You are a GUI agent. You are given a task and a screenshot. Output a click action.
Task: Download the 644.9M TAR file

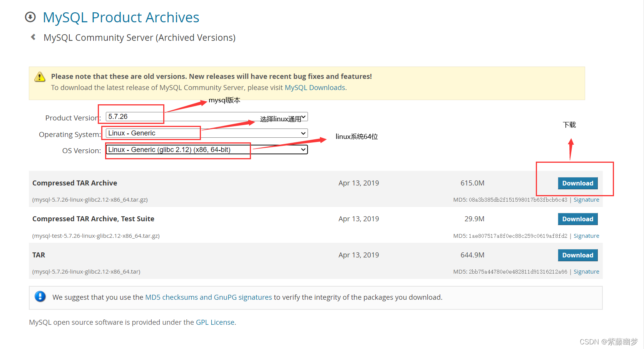(577, 255)
